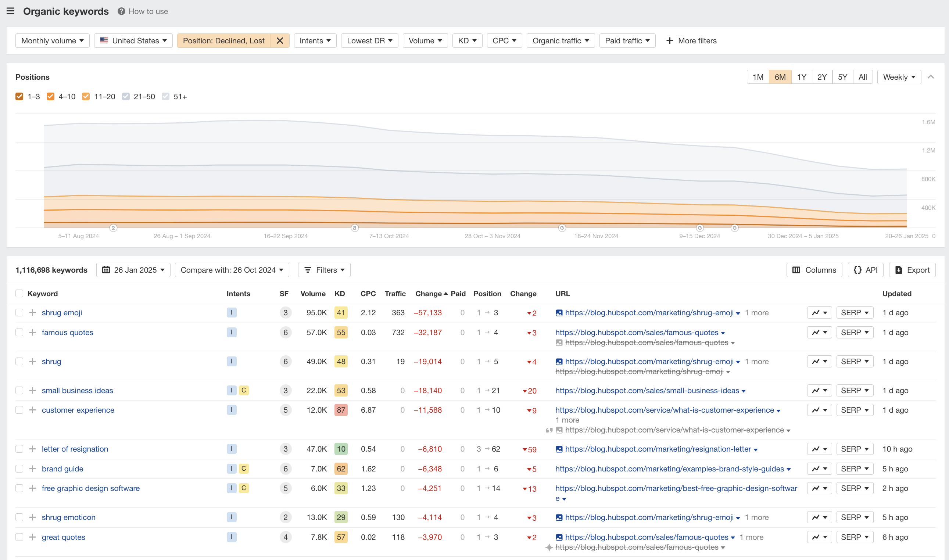Open the shrug emoji keyword link
This screenshot has width=949, height=560.
coord(62,313)
